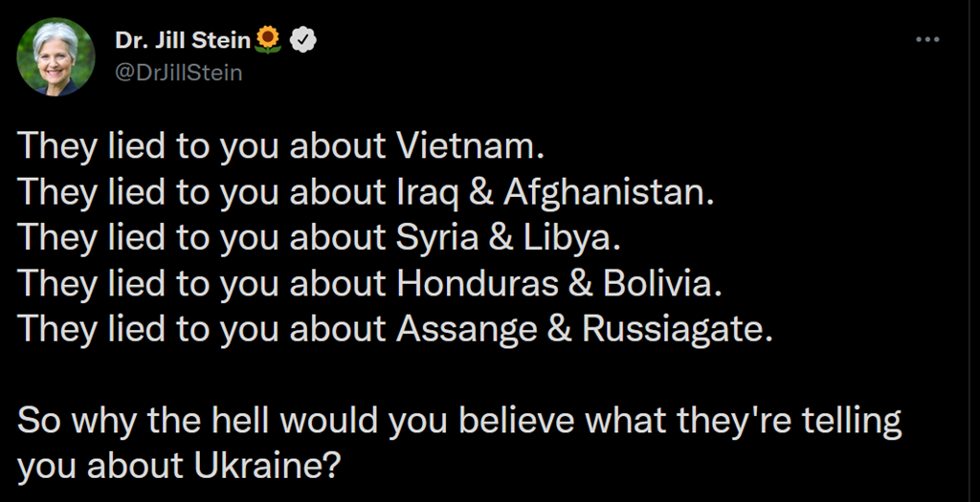Click the word "Syria" in the tweet
Image resolution: width=980 pixels, height=502 pixels.
point(436,238)
